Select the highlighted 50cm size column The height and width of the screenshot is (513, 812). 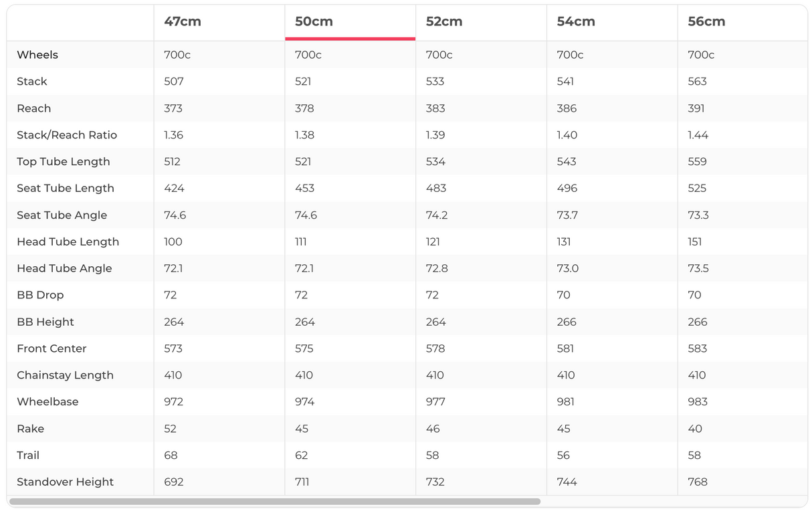(314, 21)
